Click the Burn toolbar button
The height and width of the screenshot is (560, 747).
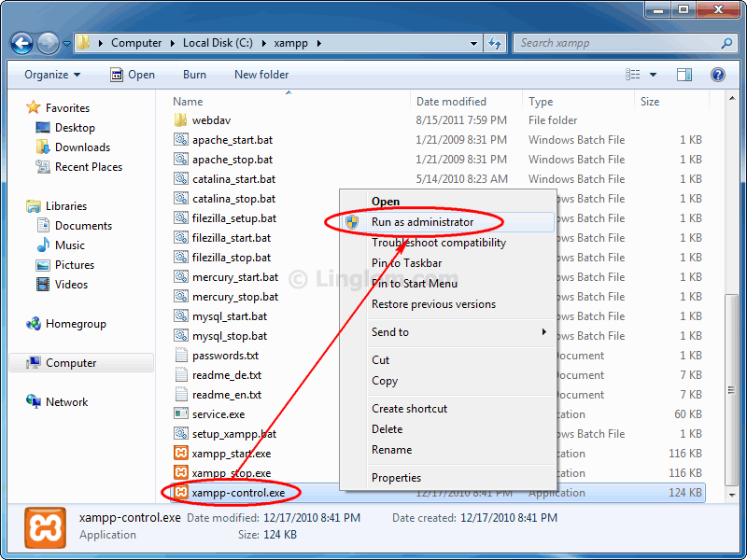pos(194,75)
